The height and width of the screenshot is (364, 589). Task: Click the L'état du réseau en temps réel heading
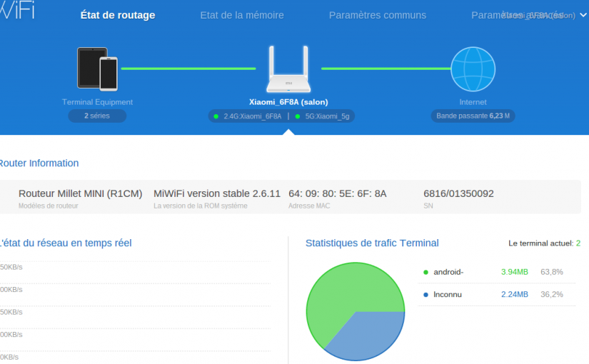[x=66, y=243]
